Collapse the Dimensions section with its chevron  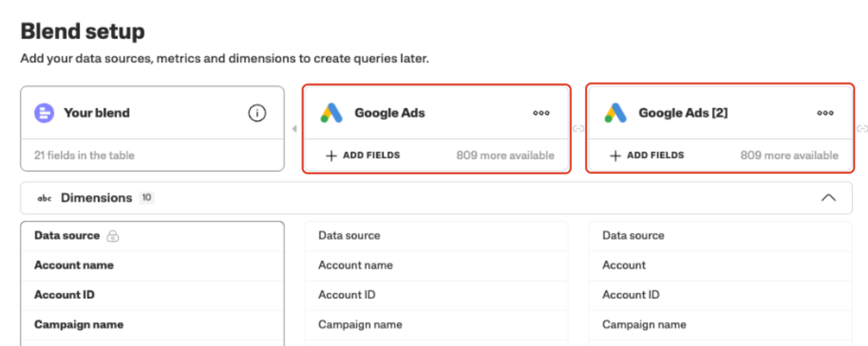coord(828,198)
